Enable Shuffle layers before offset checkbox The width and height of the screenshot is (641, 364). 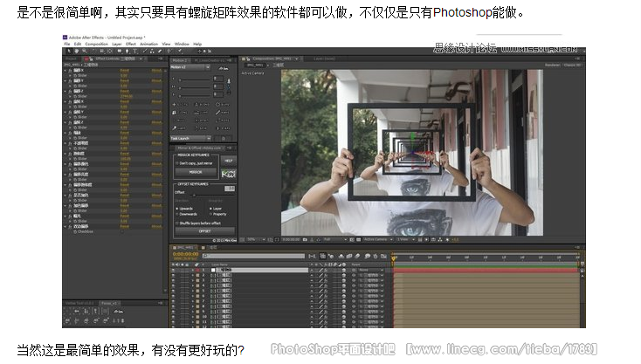(176, 223)
